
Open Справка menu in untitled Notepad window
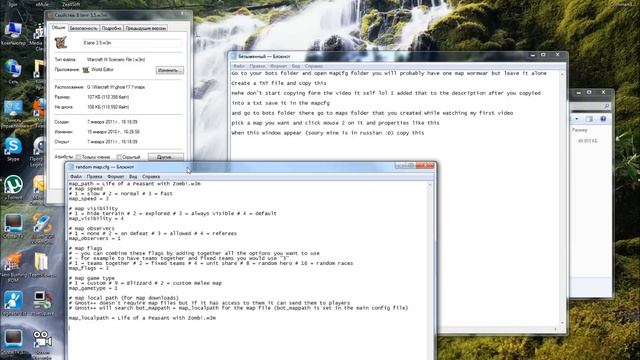click(313, 66)
